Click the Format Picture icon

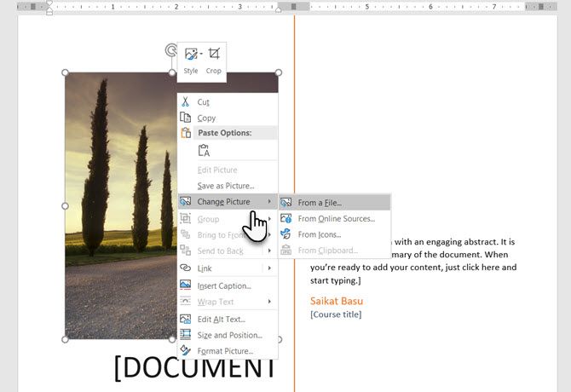tap(185, 350)
